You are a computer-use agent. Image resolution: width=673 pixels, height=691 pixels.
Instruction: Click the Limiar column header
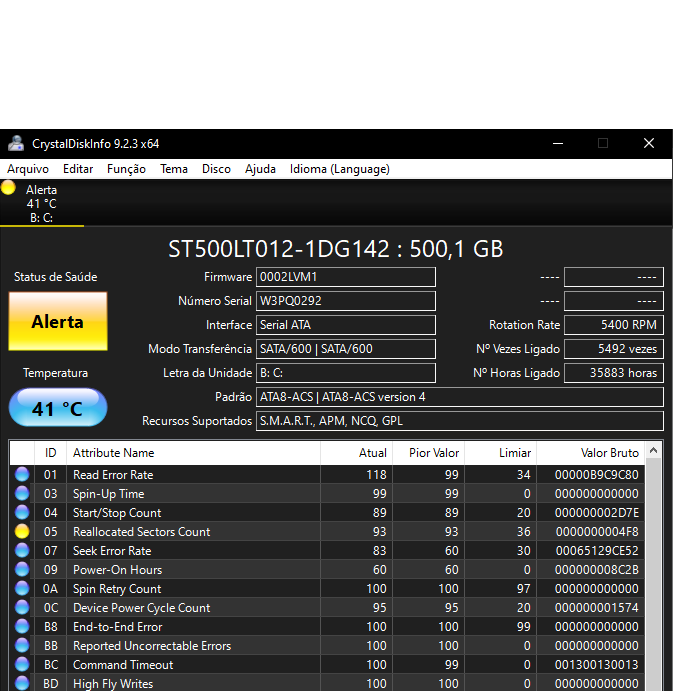(500, 453)
